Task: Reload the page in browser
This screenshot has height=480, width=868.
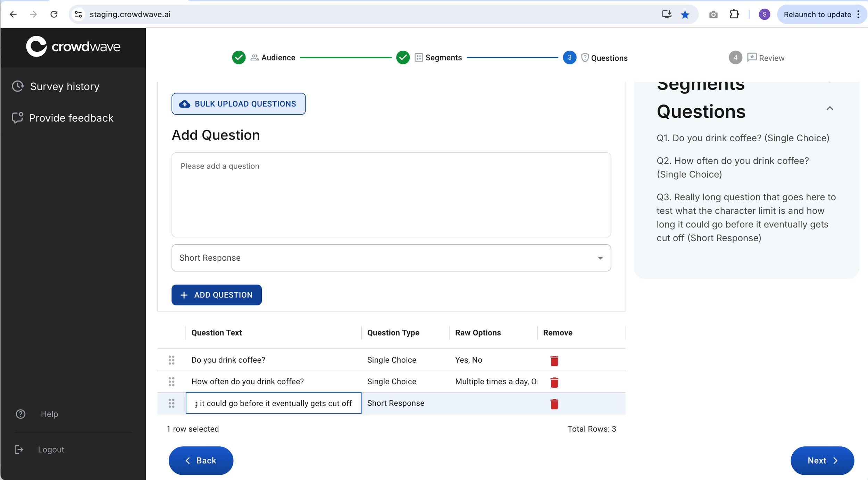Action: tap(54, 15)
